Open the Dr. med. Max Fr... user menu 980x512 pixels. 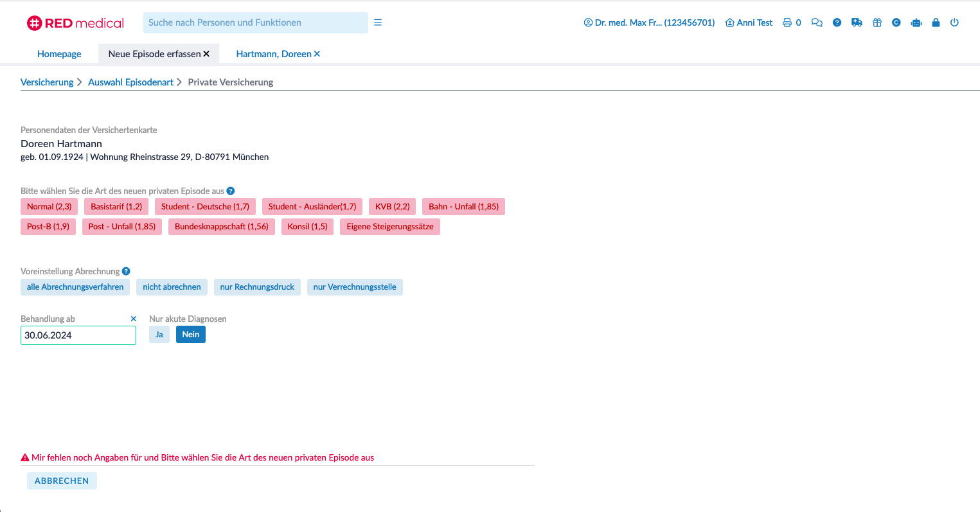649,22
